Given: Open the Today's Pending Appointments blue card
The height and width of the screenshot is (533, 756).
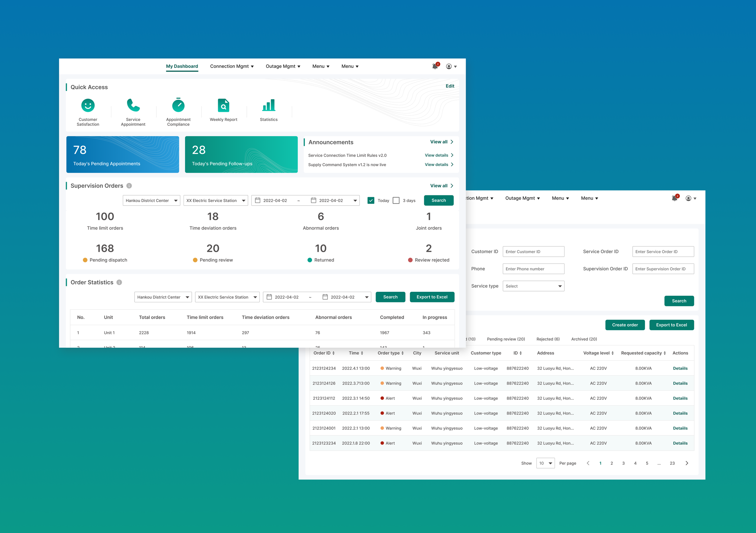Looking at the screenshot, I should pyautogui.click(x=122, y=154).
